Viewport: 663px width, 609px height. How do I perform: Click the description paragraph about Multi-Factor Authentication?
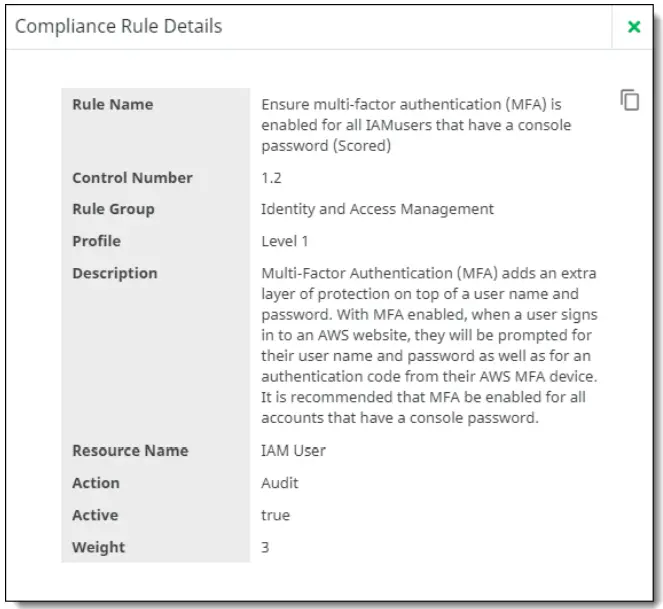pos(429,346)
